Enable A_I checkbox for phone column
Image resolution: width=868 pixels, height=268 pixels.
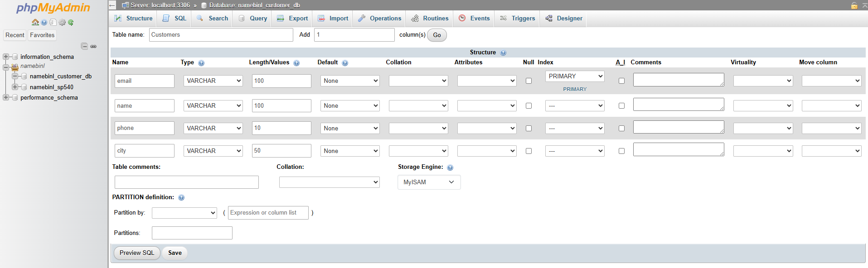(621, 128)
